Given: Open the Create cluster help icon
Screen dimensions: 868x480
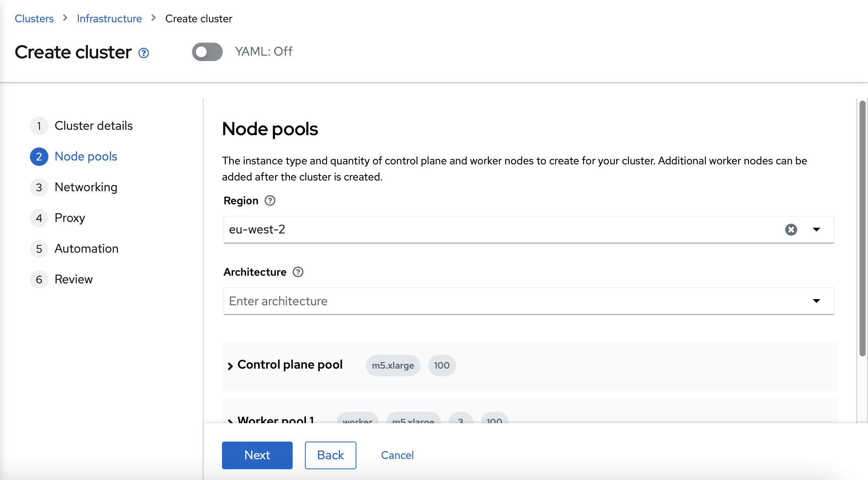Looking at the screenshot, I should (x=144, y=53).
